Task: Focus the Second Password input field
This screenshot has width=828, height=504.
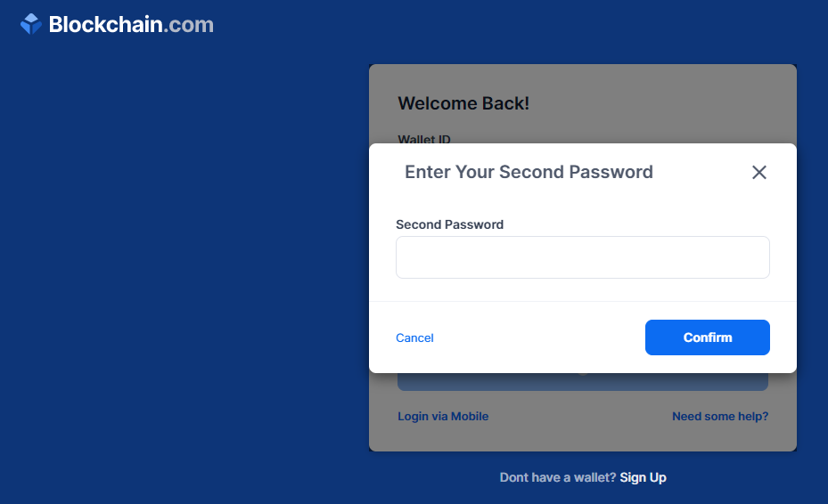Action: pos(582,257)
